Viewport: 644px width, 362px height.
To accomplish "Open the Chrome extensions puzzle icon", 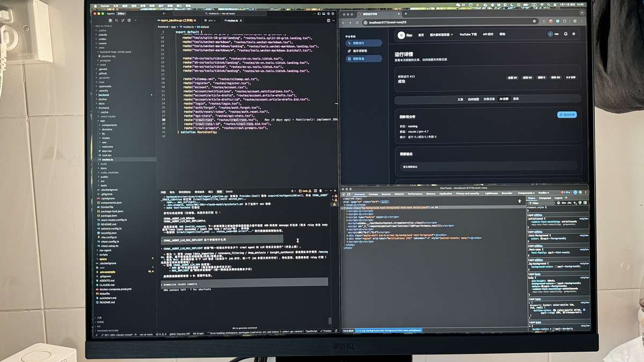I will 565,22.
